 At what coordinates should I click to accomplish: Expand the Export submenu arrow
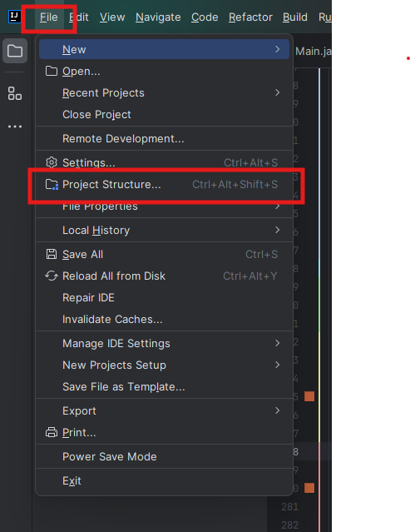(x=278, y=410)
